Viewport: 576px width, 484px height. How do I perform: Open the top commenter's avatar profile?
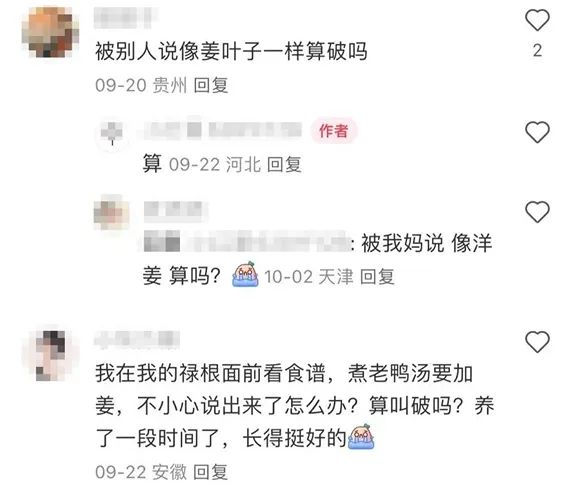coord(50,32)
